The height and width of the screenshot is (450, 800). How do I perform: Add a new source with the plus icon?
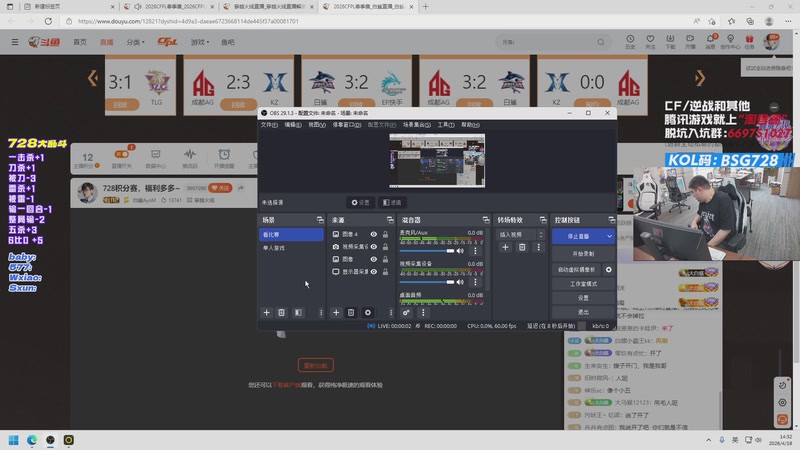coord(336,312)
